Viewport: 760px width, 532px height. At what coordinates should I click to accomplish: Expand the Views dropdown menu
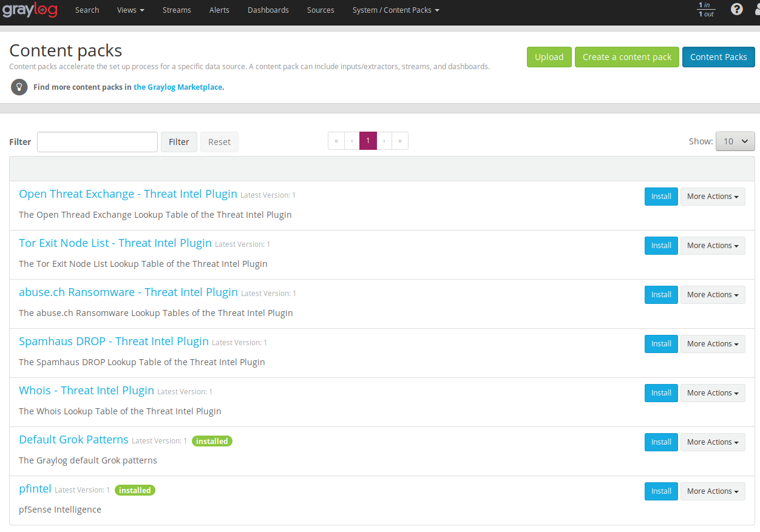coord(131,10)
